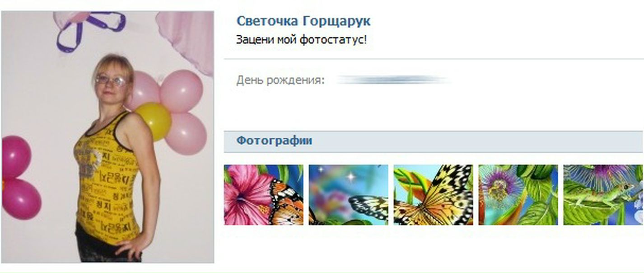Screen dimensions: 644x273
Task: Click the purple ribbon bow in profile photo
Action: pos(90,30)
